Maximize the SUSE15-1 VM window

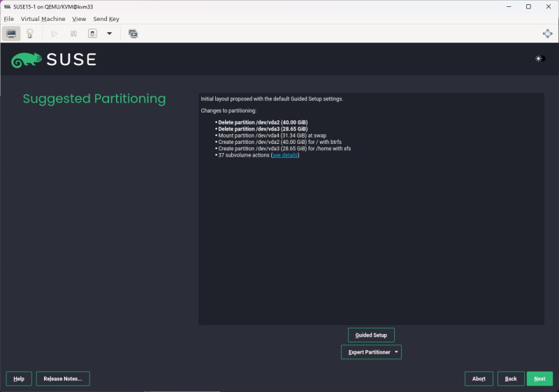[528, 7]
